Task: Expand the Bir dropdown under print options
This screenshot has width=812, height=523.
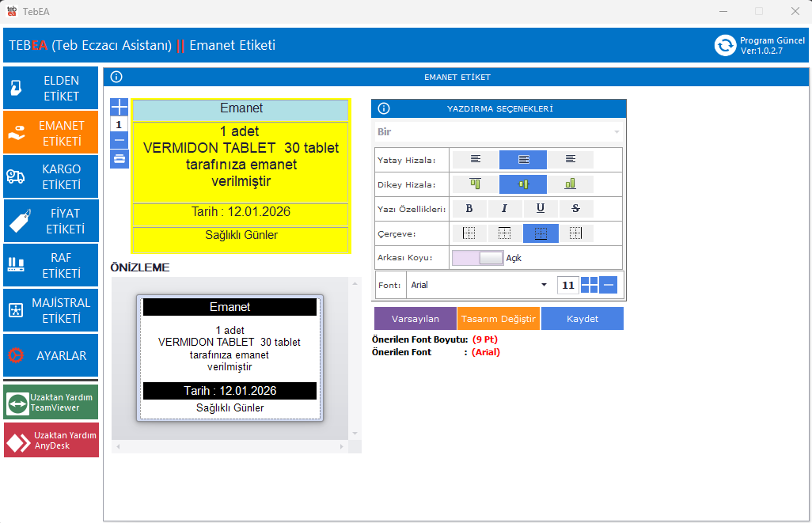Action: tap(498, 131)
